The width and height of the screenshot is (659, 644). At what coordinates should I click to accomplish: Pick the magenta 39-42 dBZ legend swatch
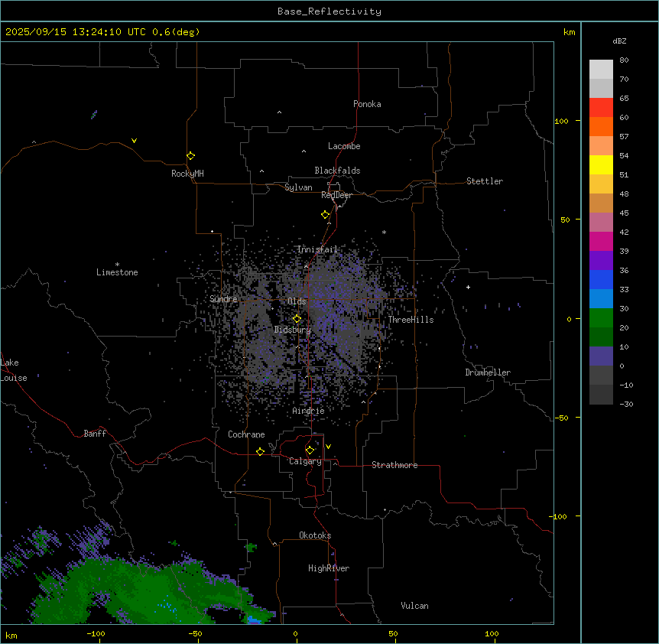[601, 241]
